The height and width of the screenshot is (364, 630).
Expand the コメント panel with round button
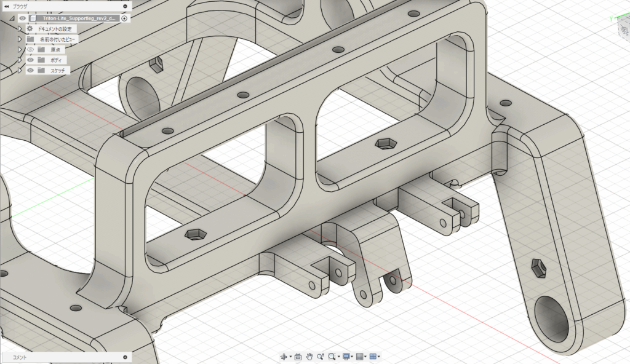pos(125,357)
